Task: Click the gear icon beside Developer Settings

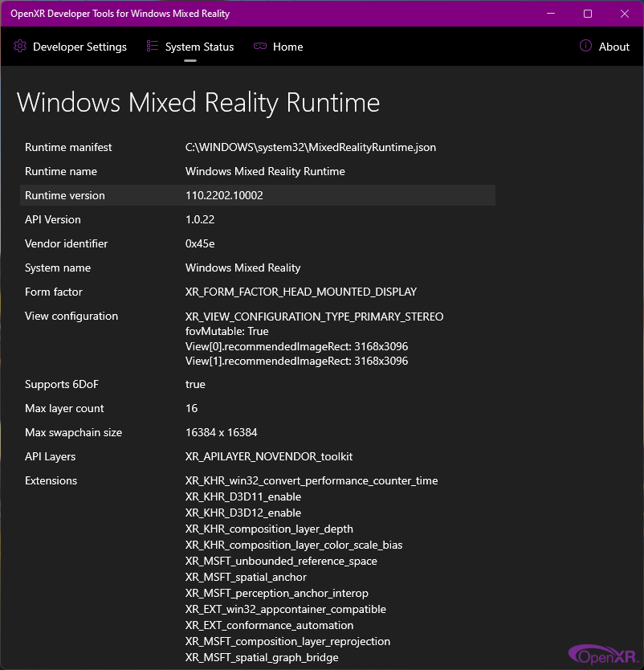Action: coord(20,46)
